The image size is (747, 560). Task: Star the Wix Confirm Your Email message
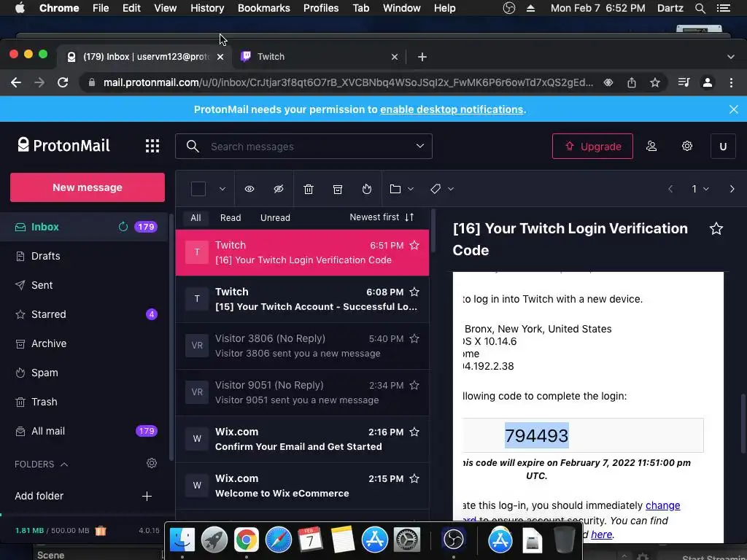coord(414,432)
